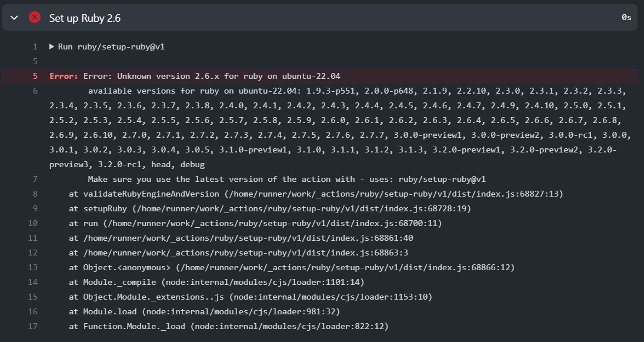
Task: Click line number 1 link
Action: point(35,47)
